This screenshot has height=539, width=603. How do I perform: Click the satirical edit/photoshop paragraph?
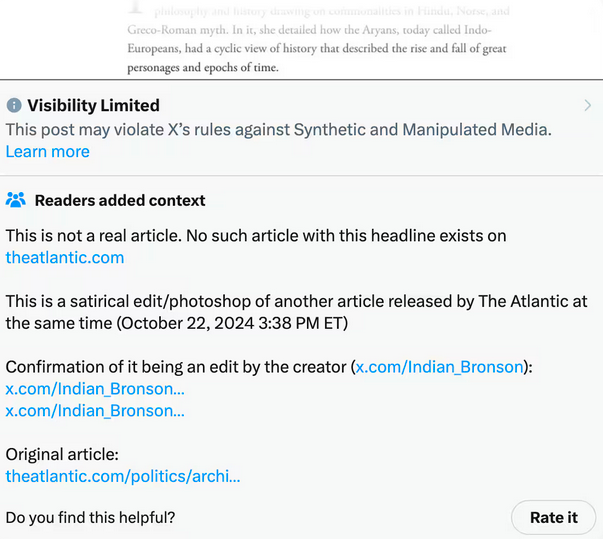(x=297, y=312)
